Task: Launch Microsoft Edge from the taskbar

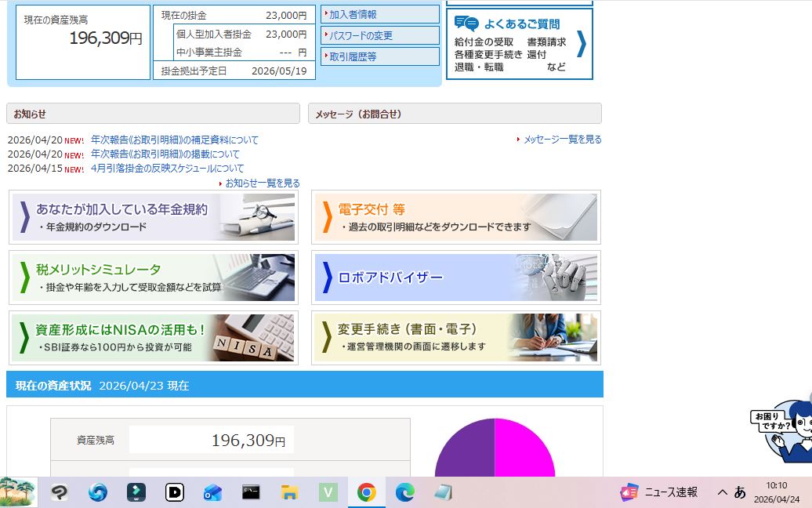Action: (x=404, y=492)
